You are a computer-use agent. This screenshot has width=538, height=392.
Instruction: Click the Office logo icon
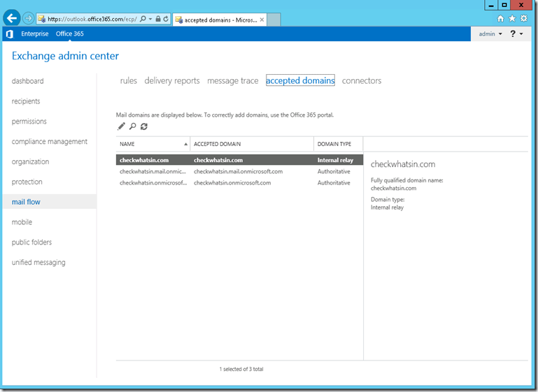coord(10,34)
